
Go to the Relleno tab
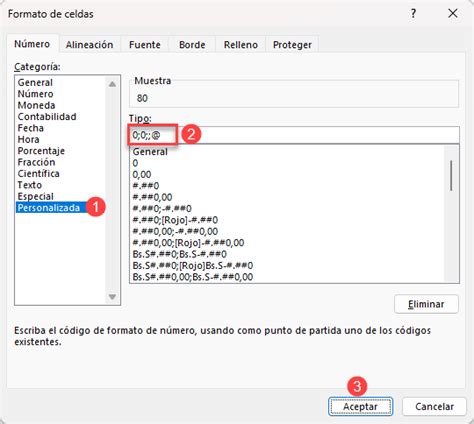pyautogui.click(x=241, y=45)
